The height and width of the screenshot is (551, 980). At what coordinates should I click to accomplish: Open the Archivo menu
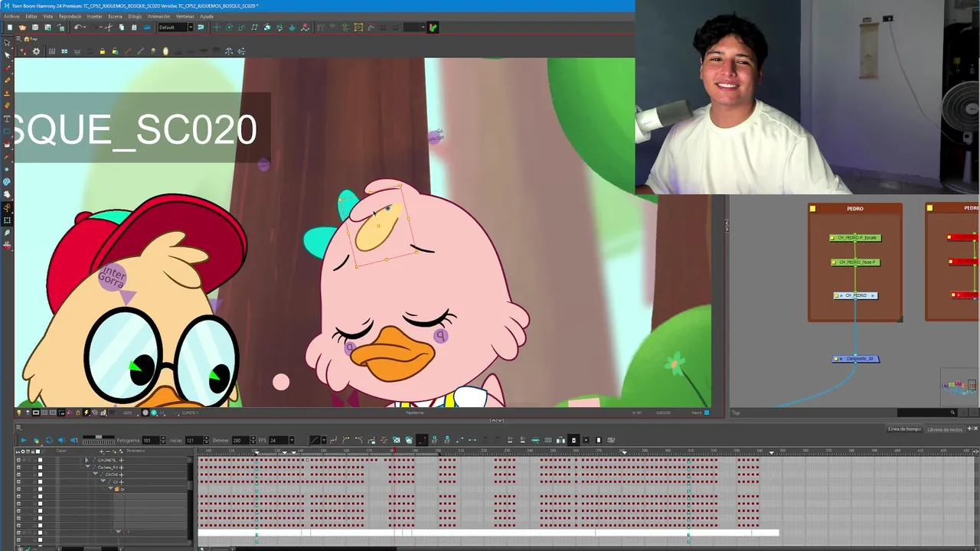click(11, 16)
